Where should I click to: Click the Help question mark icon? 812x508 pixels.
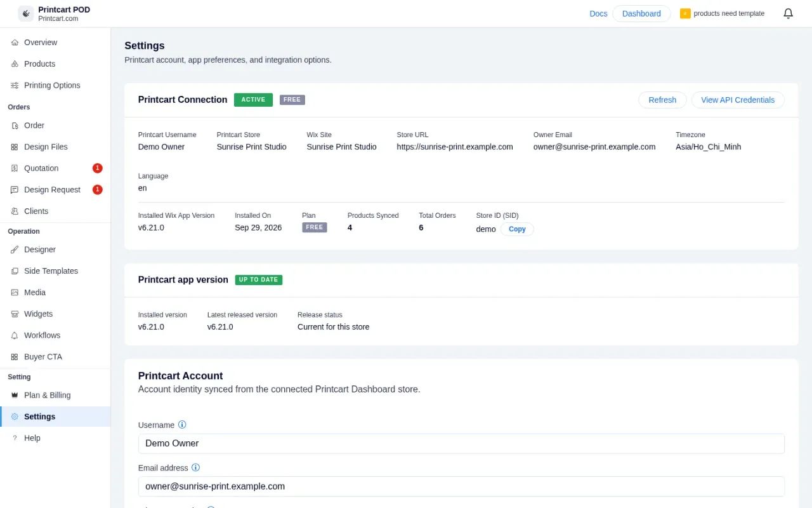click(x=15, y=438)
